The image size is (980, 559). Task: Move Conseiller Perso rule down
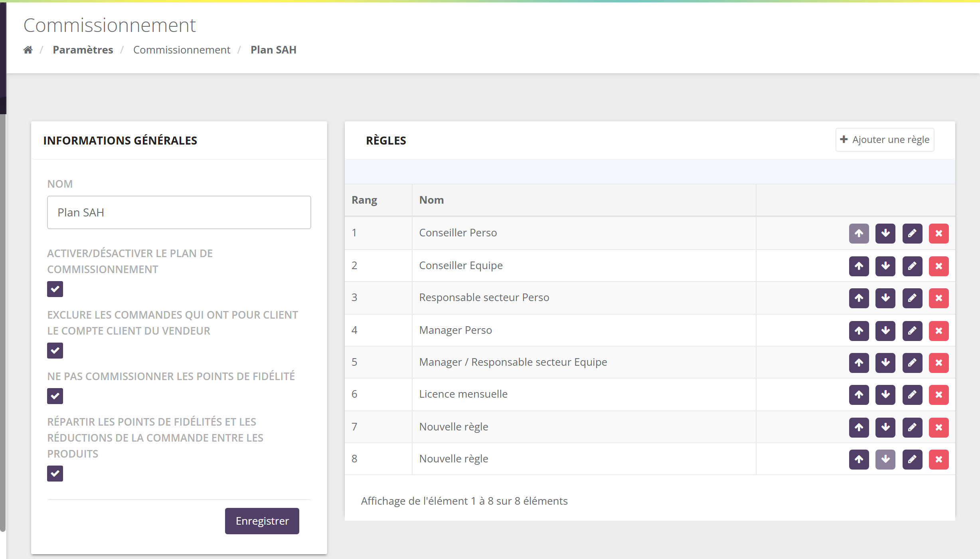point(885,233)
